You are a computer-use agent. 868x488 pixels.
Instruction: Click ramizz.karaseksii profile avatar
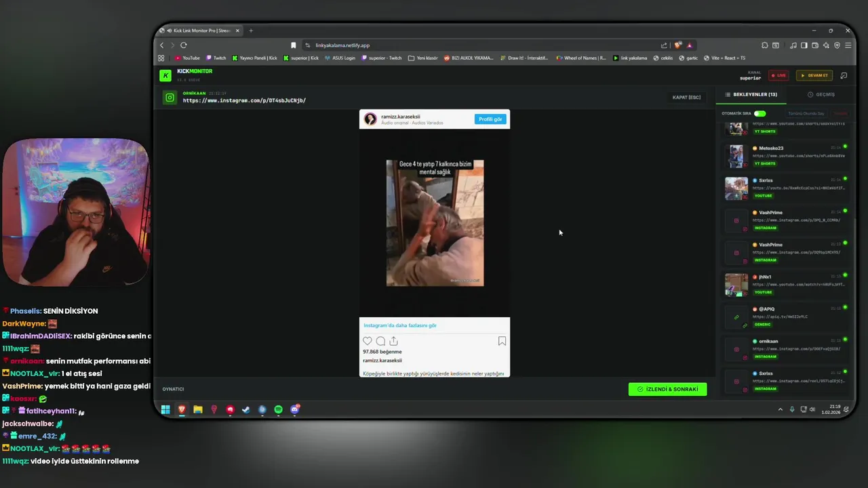370,119
